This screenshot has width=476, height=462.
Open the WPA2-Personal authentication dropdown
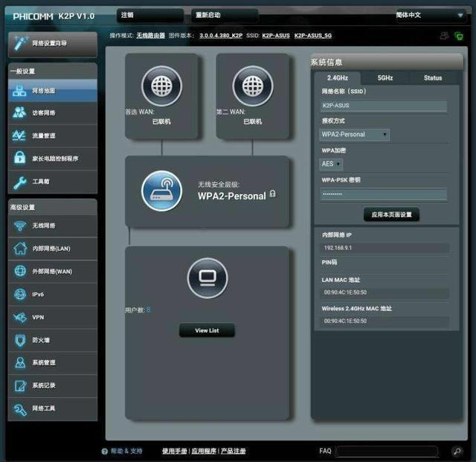click(x=355, y=135)
